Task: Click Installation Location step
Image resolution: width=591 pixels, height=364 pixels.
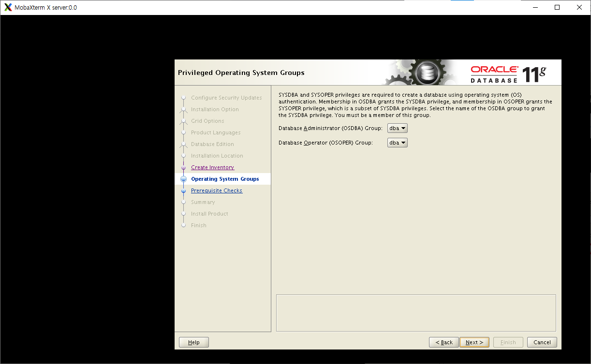Action: 217,156
